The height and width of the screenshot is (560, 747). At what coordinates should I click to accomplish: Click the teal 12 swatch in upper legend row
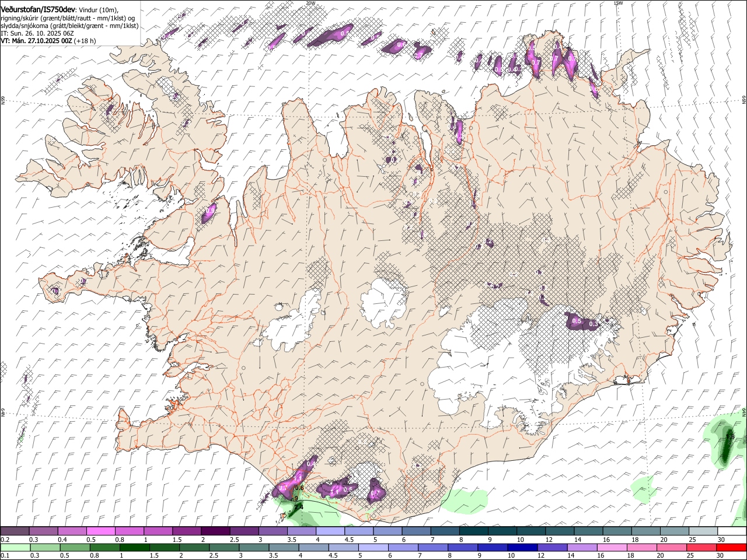(560, 531)
